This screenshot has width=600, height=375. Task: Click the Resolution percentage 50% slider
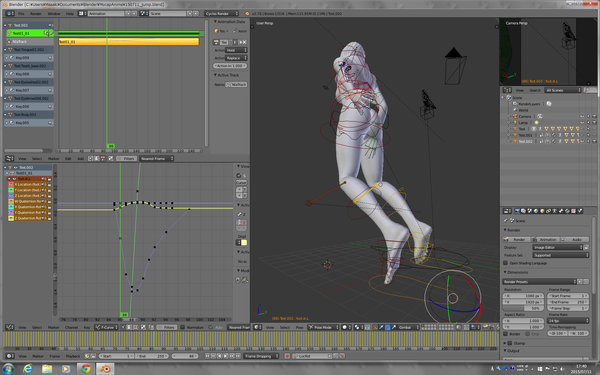[x=523, y=308]
